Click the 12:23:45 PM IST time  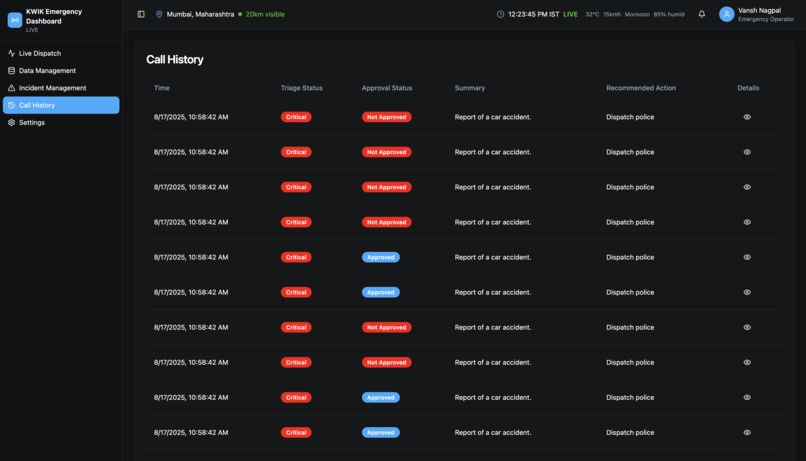point(533,14)
